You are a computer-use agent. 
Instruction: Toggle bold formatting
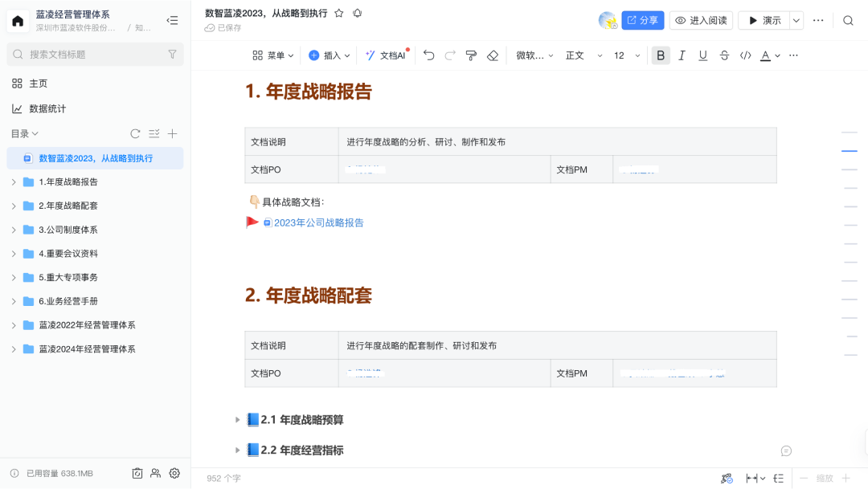click(661, 55)
